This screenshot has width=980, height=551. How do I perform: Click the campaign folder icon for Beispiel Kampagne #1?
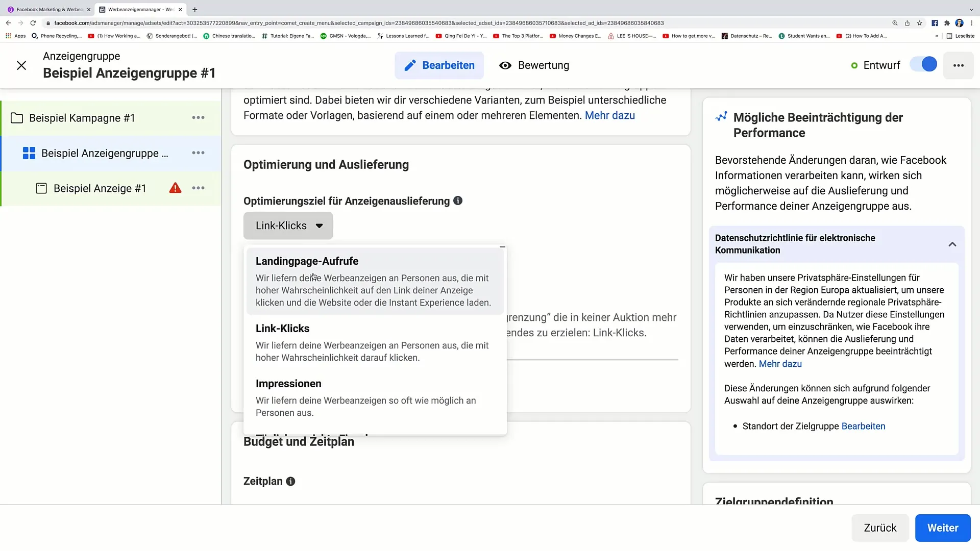click(x=17, y=118)
